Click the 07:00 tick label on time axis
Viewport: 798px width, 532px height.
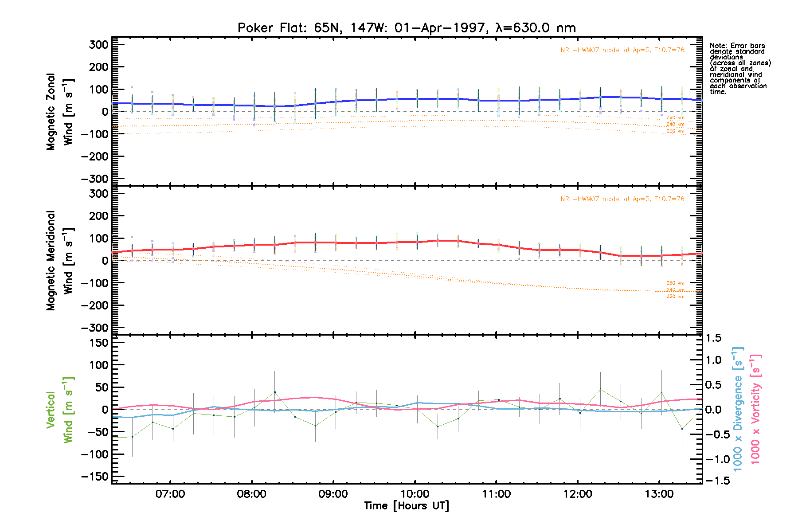pos(170,494)
